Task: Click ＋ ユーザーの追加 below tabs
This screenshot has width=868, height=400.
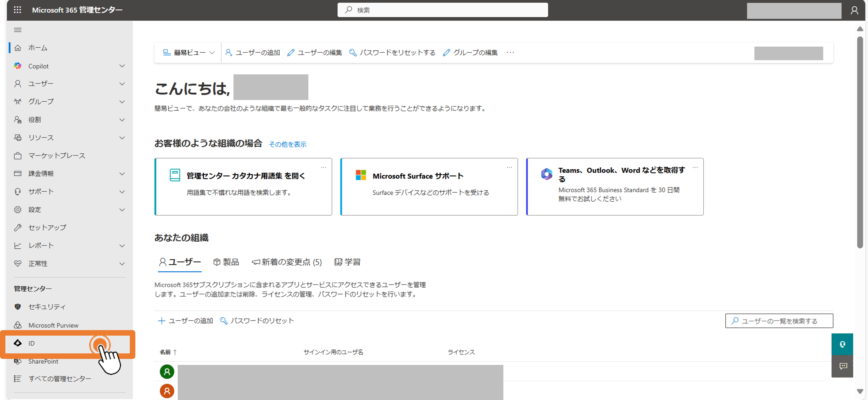Action: click(185, 321)
